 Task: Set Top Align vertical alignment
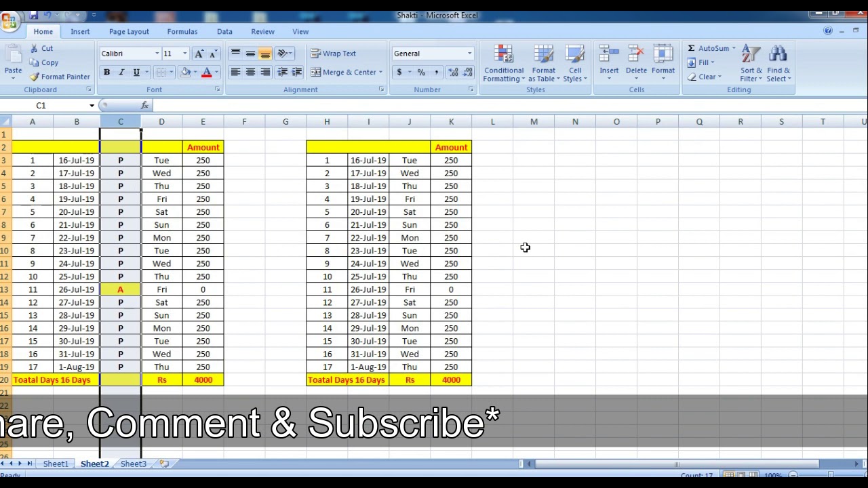click(x=235, y=54)
